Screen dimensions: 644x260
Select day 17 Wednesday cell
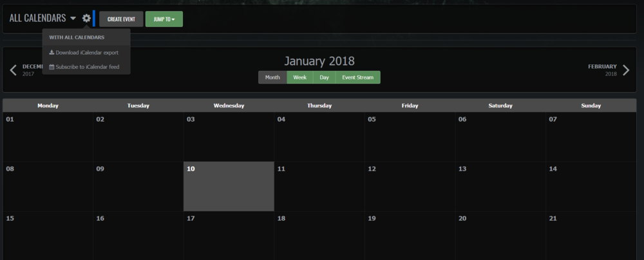[229, 236]
